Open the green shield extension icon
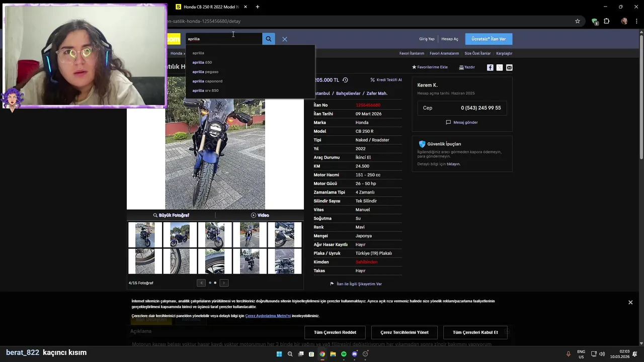644x362 pixels. tap(595, 21)
